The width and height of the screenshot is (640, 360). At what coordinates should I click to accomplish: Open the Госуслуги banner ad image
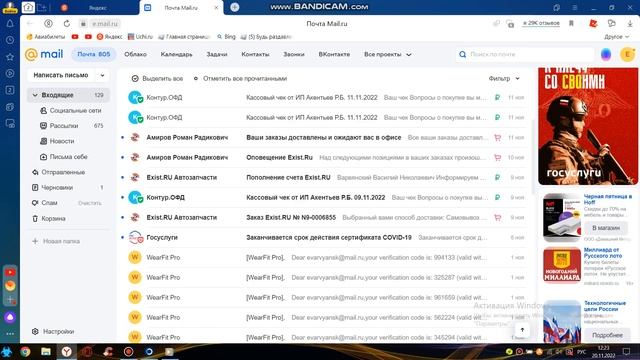(588, 127)
